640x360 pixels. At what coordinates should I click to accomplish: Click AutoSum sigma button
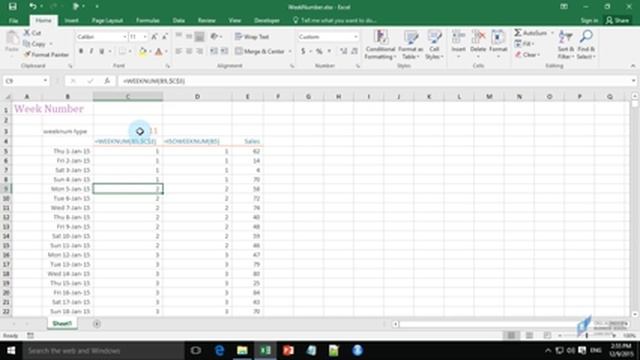click(x=531, y=33)
